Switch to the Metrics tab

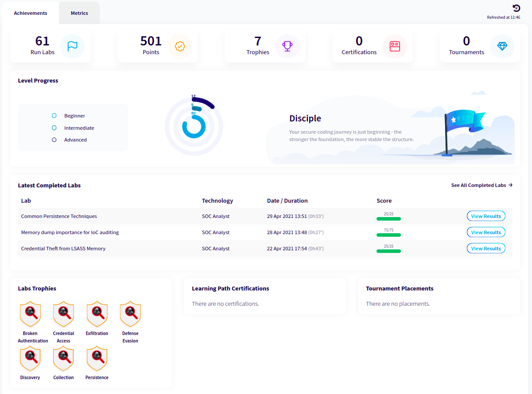(x=79, y=13)
